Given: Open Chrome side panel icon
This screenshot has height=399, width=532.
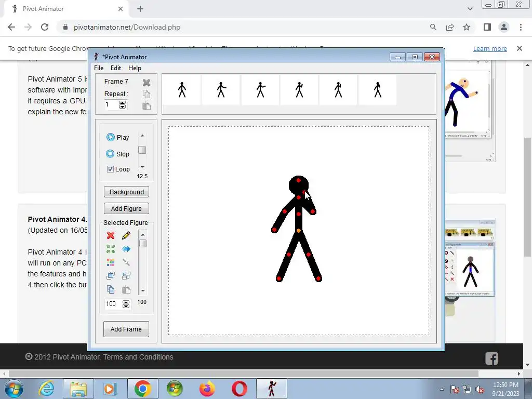Looking at the screenshot, I should coord(487,27).
